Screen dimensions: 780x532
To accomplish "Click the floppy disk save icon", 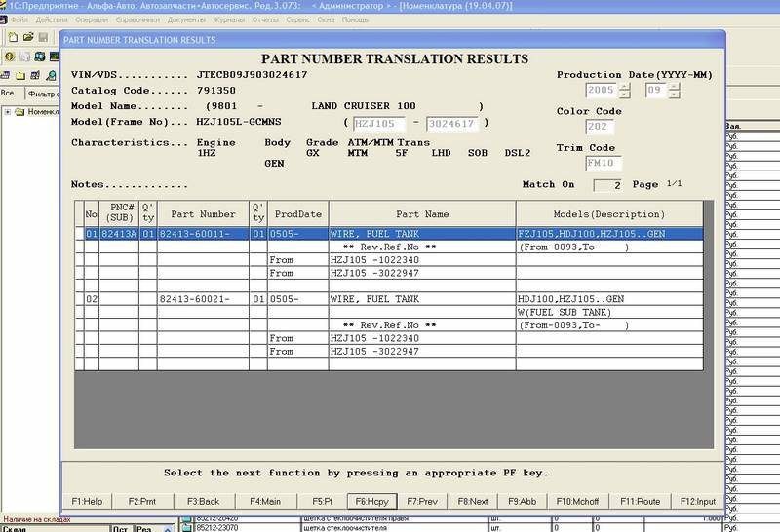I will (43, 37).
